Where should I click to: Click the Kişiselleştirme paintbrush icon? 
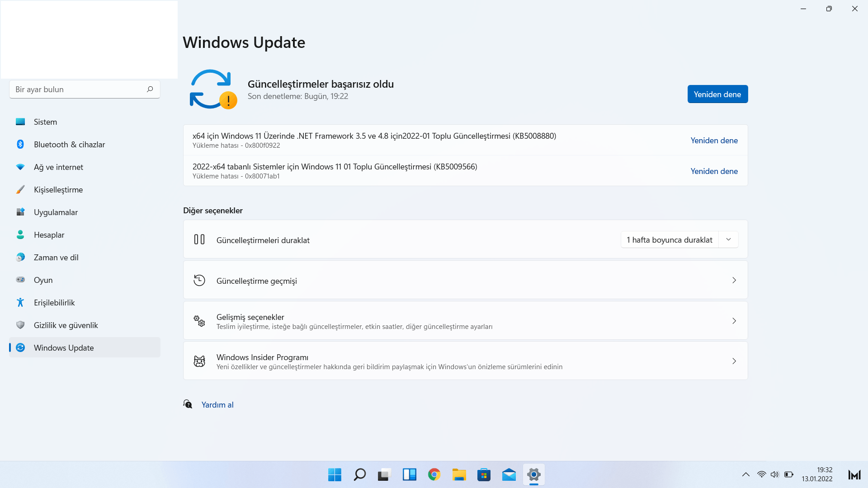pyautogui.click(x=20, y=189)
